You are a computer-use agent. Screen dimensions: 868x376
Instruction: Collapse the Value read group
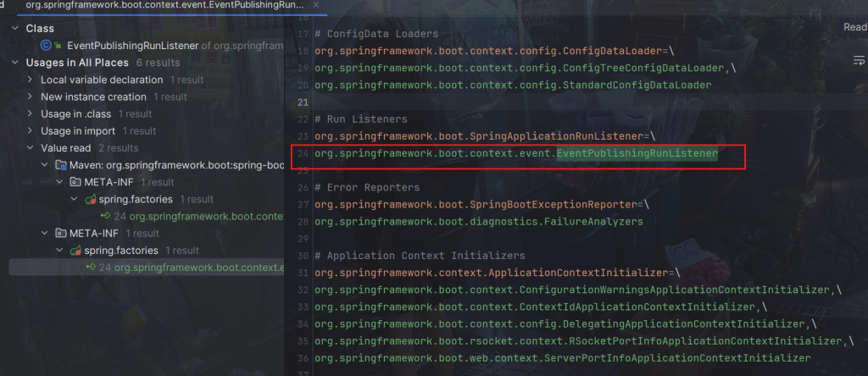pos(31,148)
